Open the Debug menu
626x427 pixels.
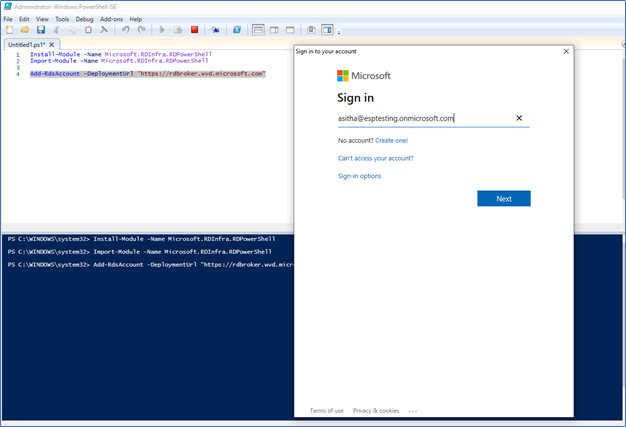tap(84, 19)
